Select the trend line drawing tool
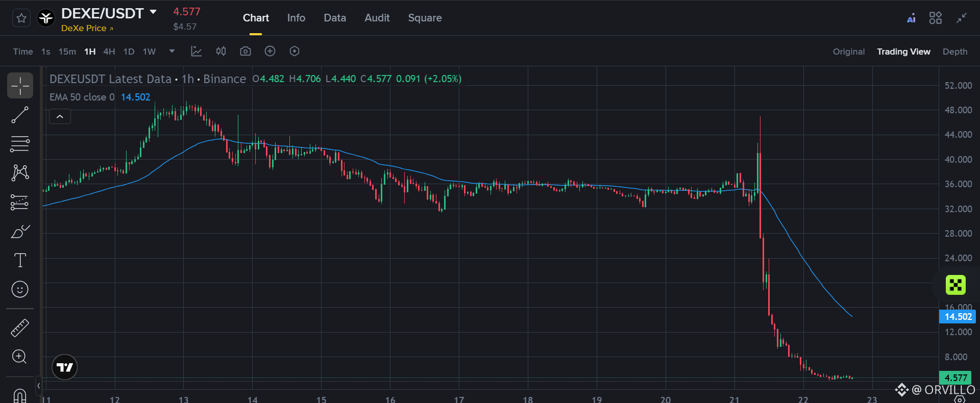 click(x=20, y=115)
